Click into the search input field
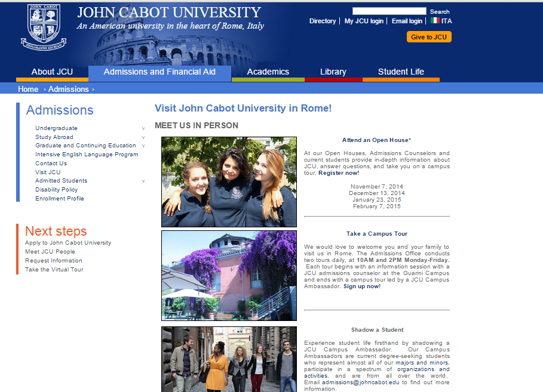Image resolution: width=543 pixels, height=392 pixels. pos(389,11)
